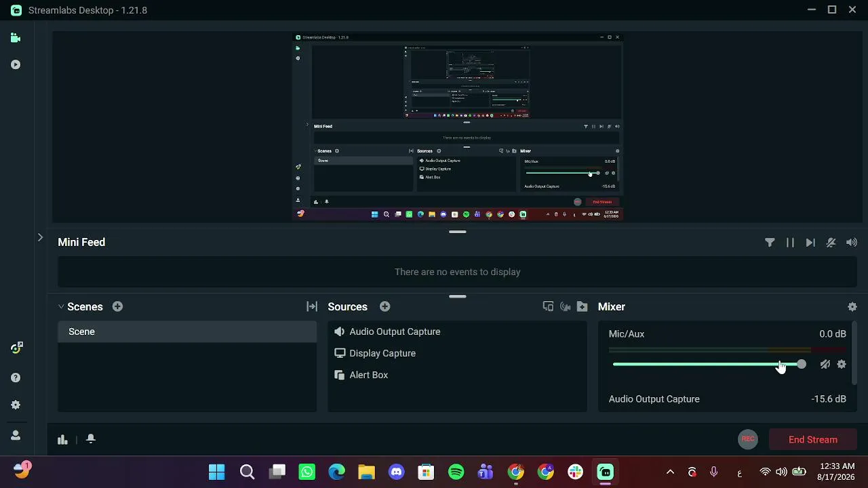This screenshot has height=488, width=868.
Task: Open the taskbar clock and date
Action: point(837,472)
